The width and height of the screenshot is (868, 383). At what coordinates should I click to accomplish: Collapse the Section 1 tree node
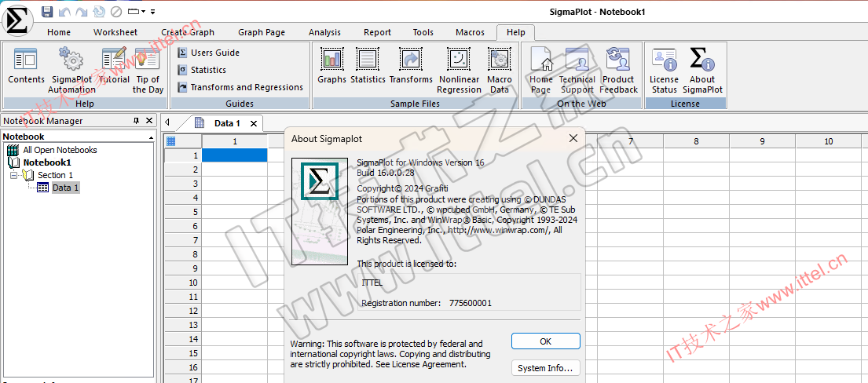tap(13, 175)
